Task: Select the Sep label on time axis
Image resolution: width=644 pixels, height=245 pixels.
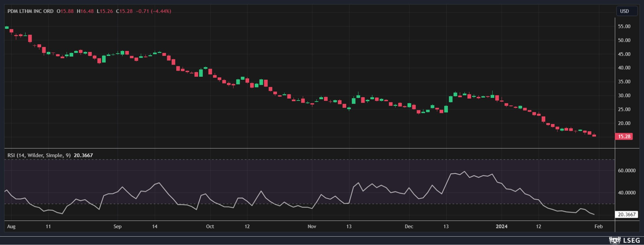Action: pyautogui.click(x=117, y=226)
